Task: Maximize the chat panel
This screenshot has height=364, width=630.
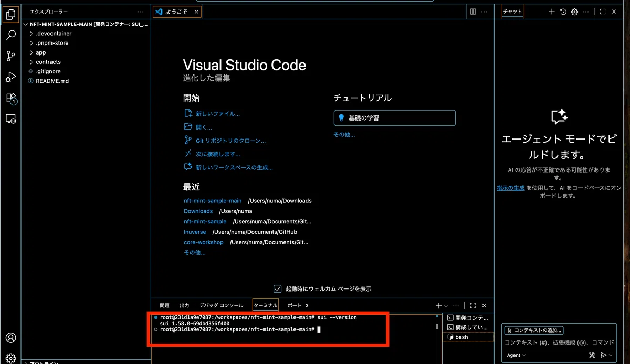Action: pyautogui.click(x=603, y=12)
